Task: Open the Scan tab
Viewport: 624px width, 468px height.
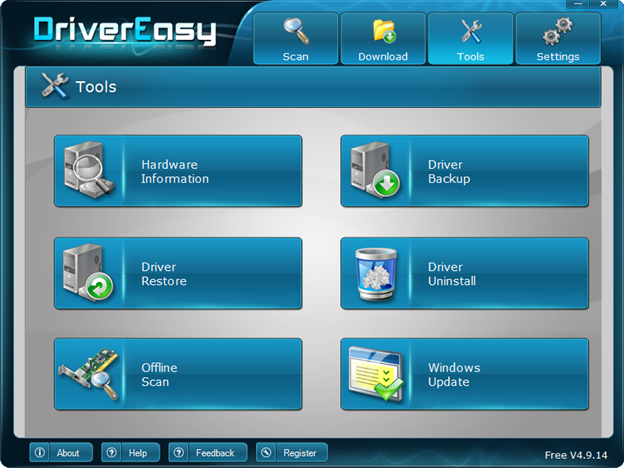Action: click(296, 39)
